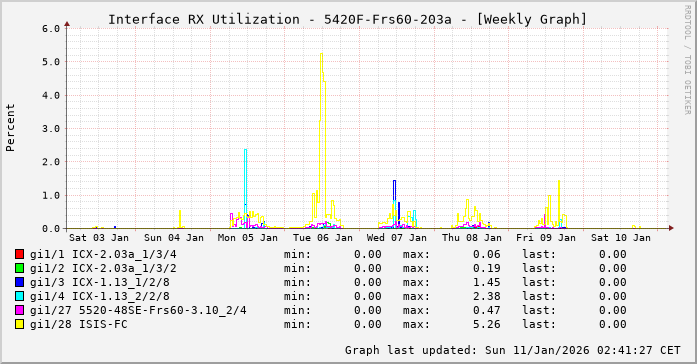Click x-axis label 'Sat 10 Jan'
Image resolution: width=697 pixels, height=364 pixels.
click(621, 238)
